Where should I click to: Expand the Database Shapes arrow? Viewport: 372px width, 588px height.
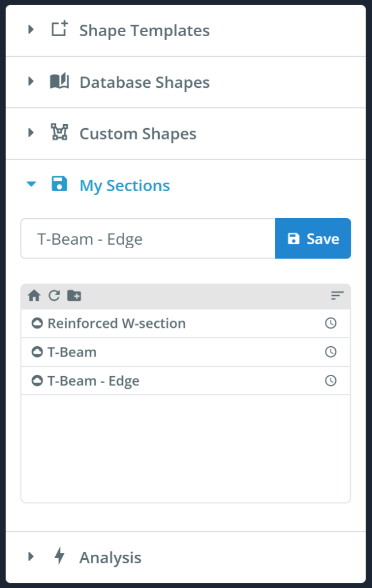(31, 82)
